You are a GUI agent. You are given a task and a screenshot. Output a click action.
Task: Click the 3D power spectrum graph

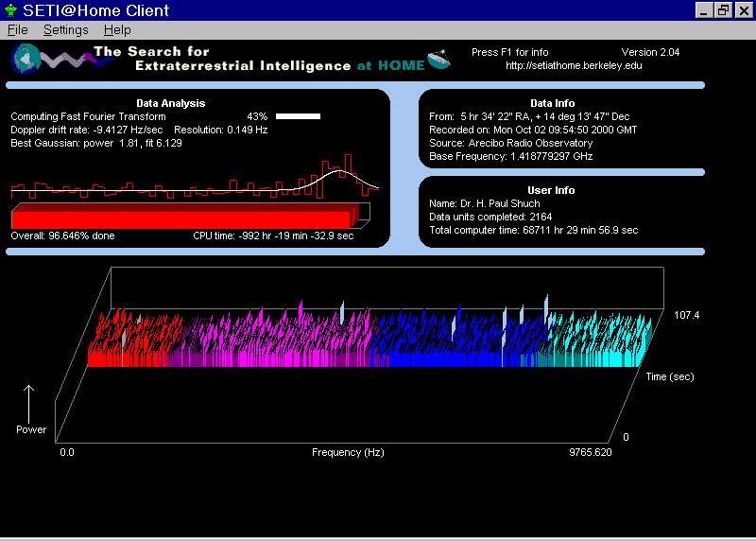(359, 355)
